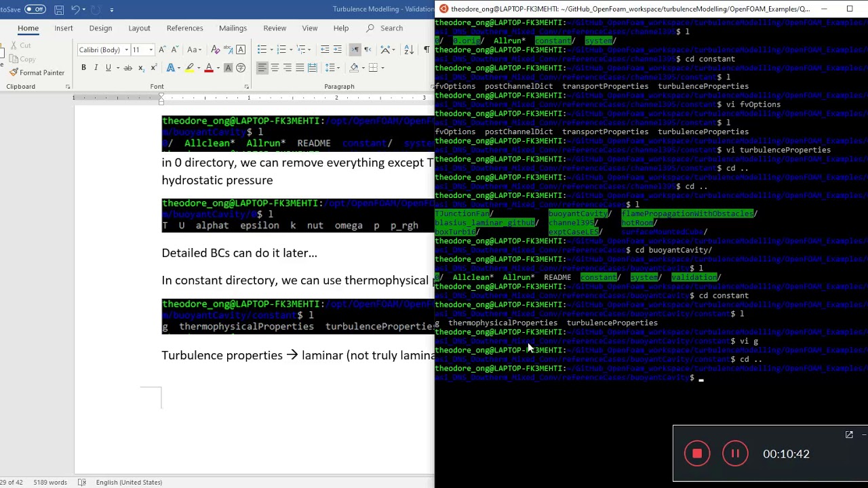Customize the Quick Access Toolbar

coord(111,9)
